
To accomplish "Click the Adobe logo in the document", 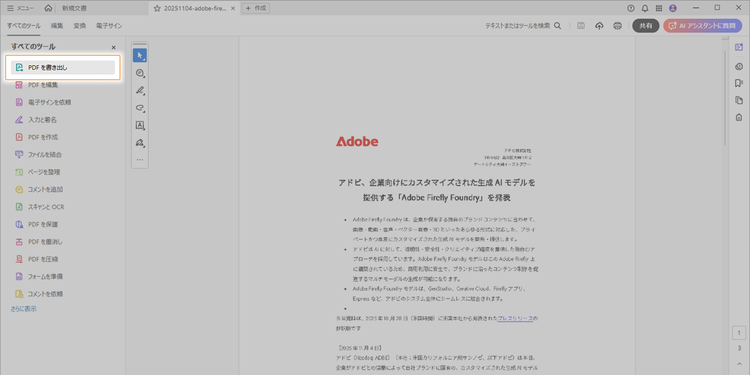I will click(x=357, y=142).
